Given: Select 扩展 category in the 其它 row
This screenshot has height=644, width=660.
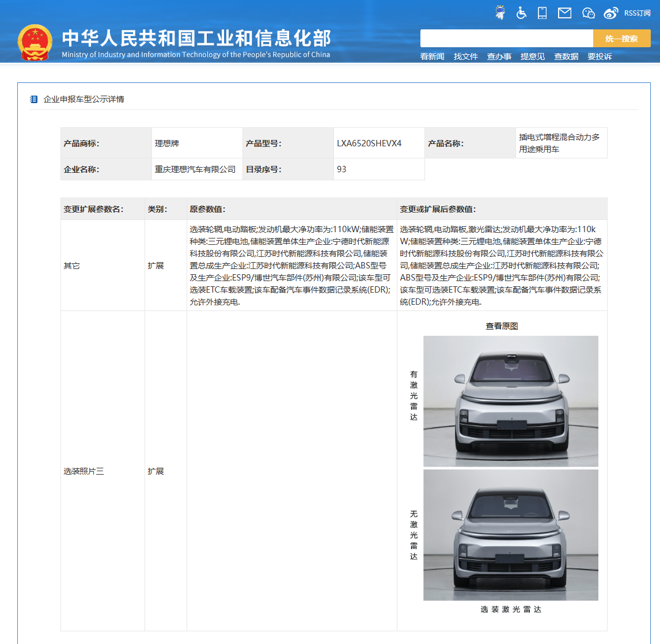Looking at the screenshot, I should tap(155, 266).
